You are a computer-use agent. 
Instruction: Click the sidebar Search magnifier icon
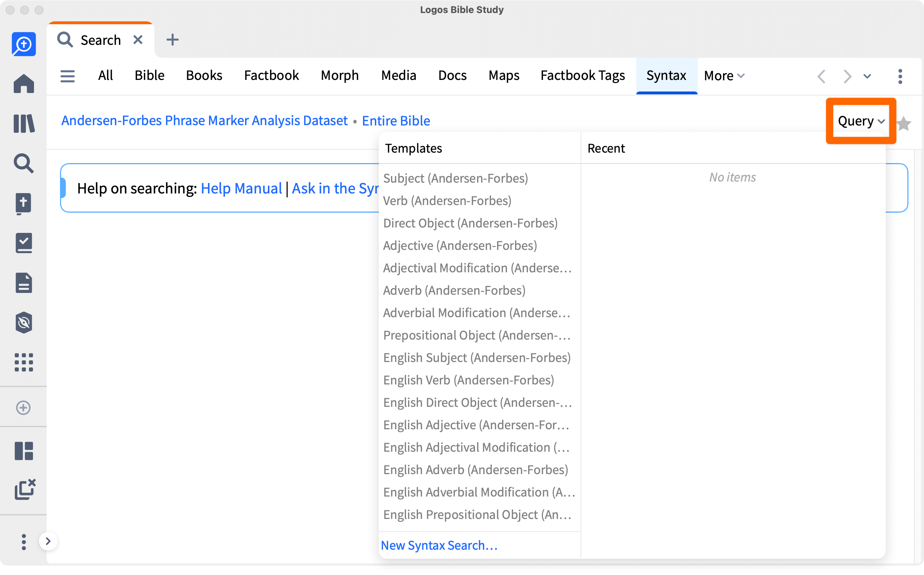[x=23, y=163]
